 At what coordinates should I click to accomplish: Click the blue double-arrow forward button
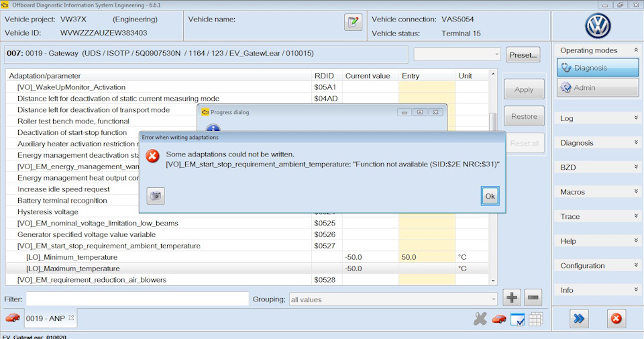(579, 318)
